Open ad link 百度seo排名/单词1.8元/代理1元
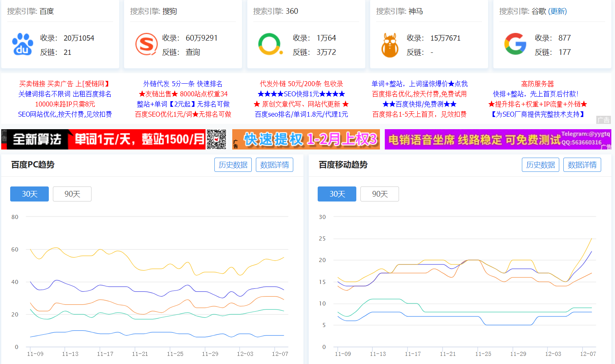The width and height of the screenshot is (615, 364). coord(301,114)
